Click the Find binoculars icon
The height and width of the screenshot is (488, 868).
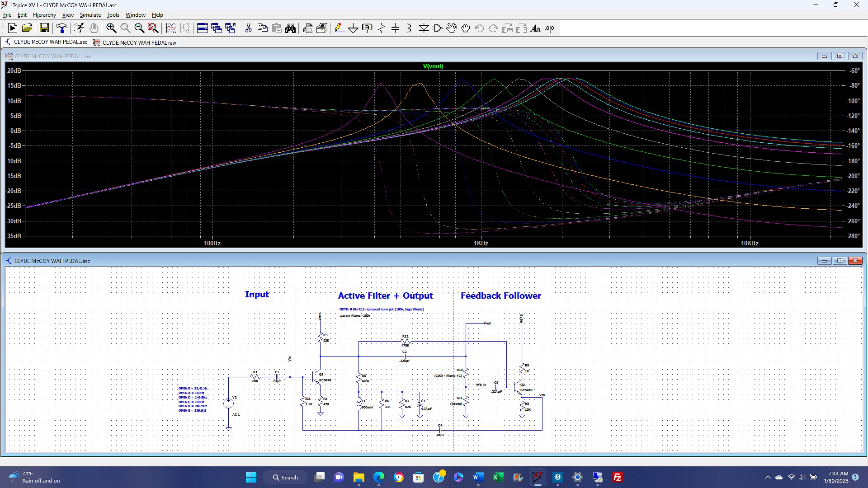pyautogui.click(x=291, y=28)
